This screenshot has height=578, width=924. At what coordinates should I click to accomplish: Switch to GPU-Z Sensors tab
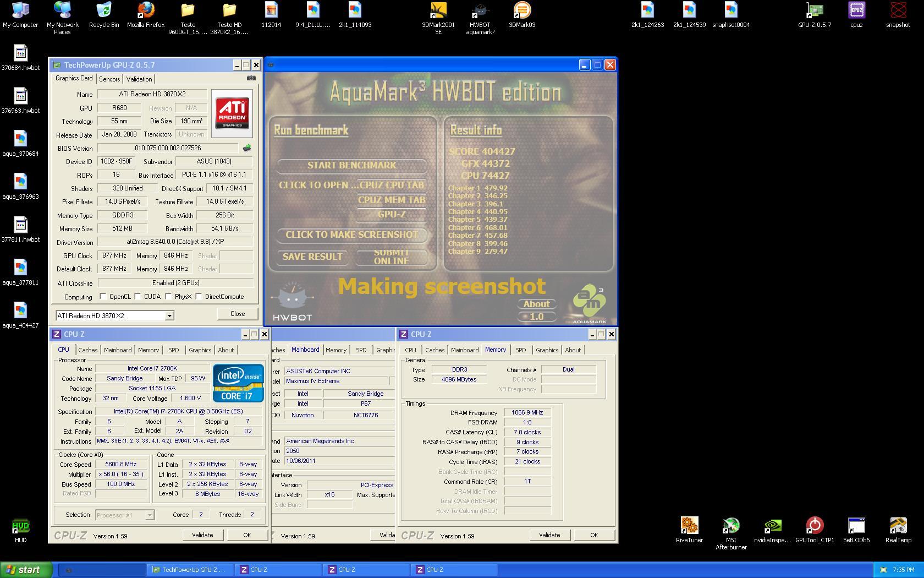pyautogui.click(x=109, y=79)
